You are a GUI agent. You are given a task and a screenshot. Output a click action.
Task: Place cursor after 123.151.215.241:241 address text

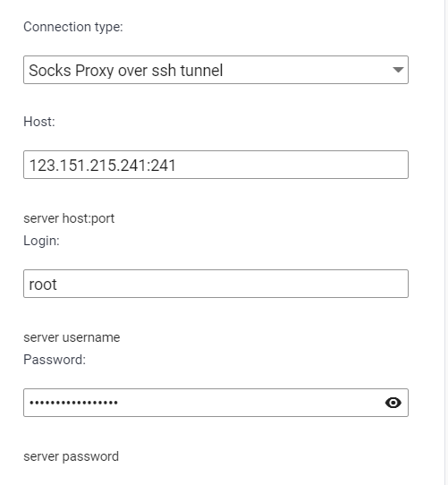(x=176, y=166)
